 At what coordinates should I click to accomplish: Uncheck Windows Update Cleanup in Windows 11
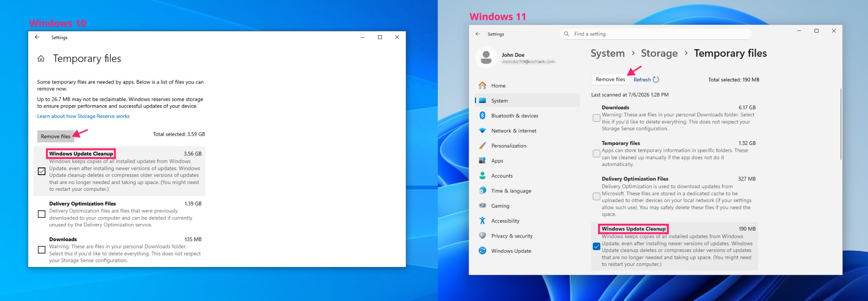[596, 246]
